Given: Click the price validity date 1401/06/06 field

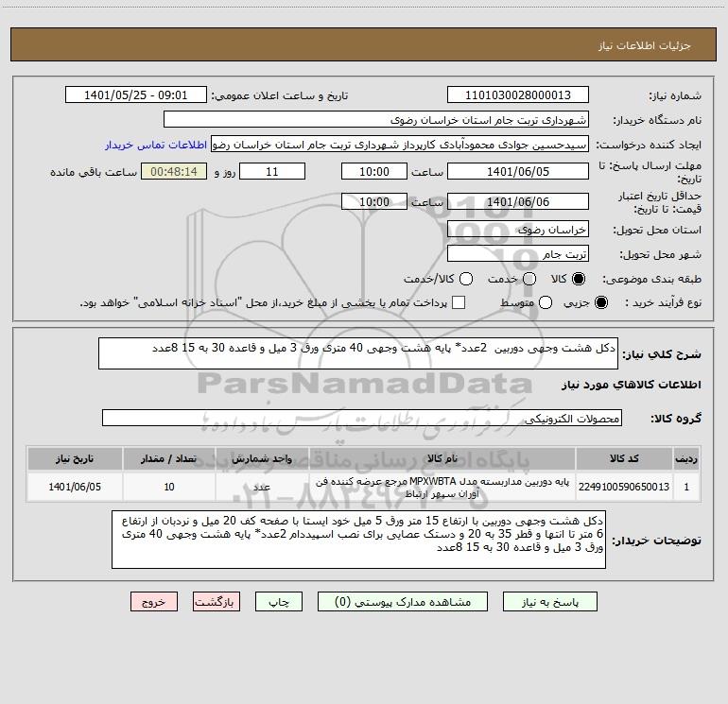Looking at the screenshot, I should 518,201.
